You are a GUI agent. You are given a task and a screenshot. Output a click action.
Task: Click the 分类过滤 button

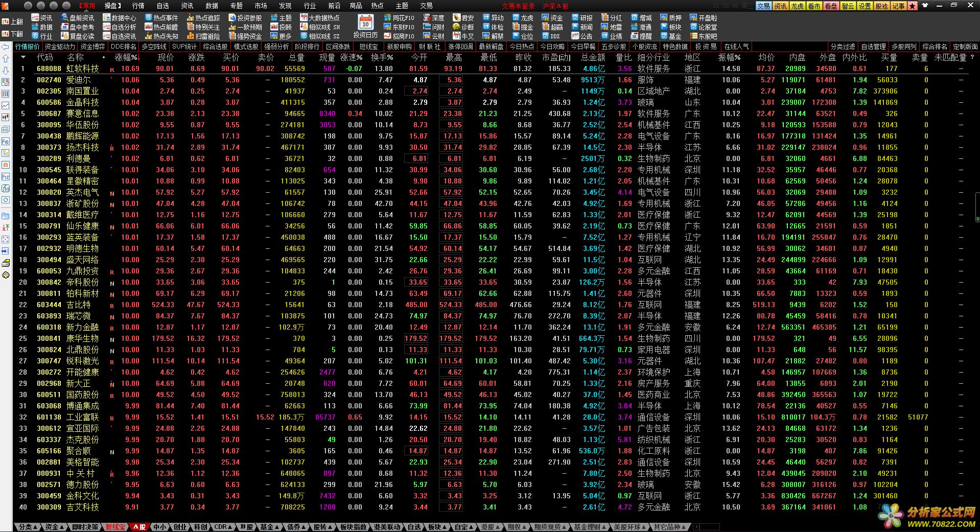point(843,47)
